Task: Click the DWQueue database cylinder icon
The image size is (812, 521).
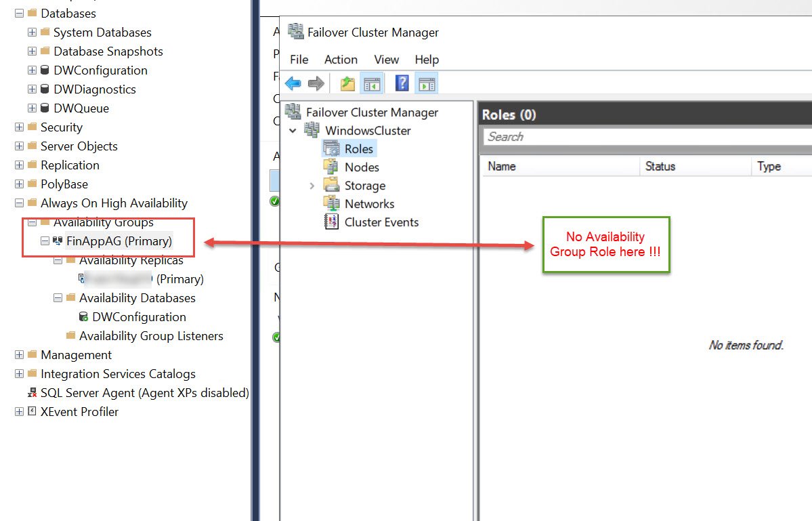Action: pos(45,108)
